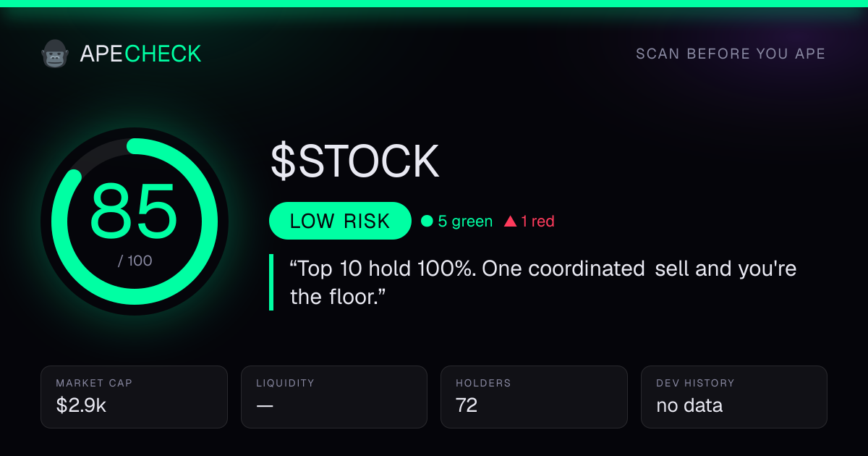This screenshot has height=456, width=868.
Task: Click the green circle indicator icon
Action: 427,221
